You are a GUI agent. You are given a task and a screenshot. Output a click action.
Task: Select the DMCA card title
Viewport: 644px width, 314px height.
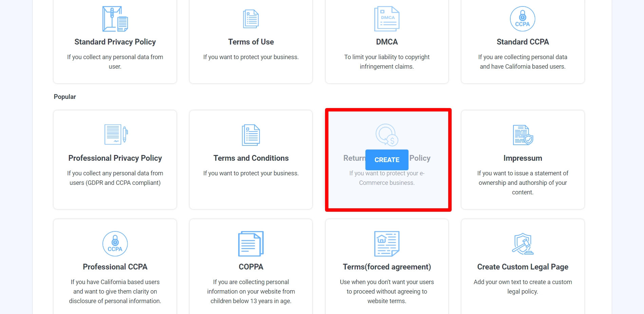(387, 42)
